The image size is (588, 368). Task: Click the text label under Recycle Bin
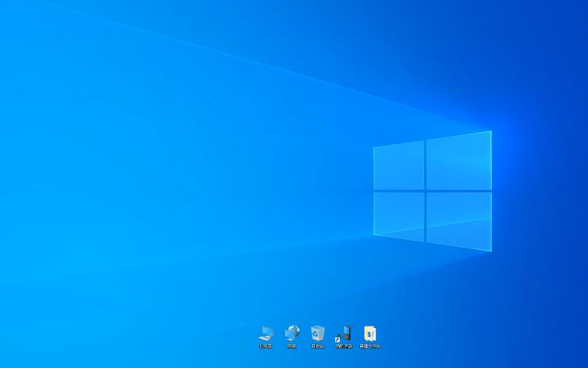coord(317,346)
